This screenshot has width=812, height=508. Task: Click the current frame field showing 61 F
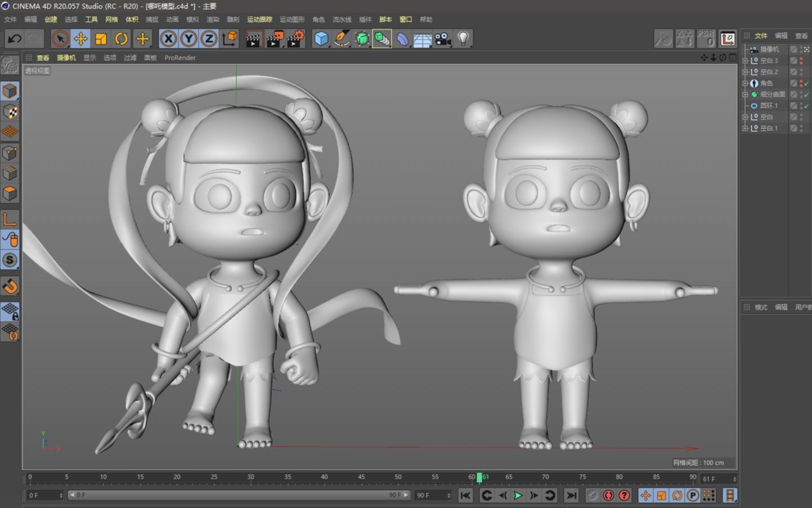pyautogui.click(x=719, y=479)
